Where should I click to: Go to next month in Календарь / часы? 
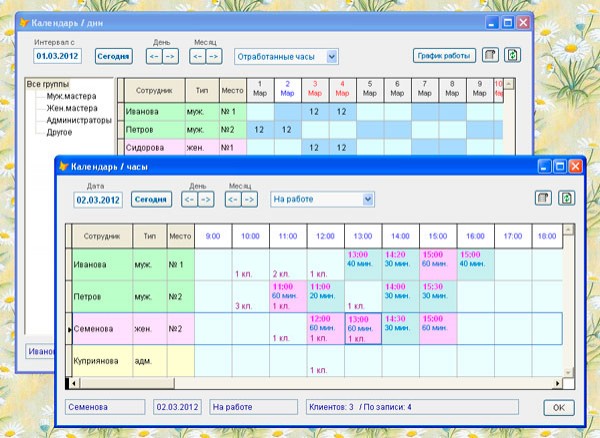[x=251, y=200]
